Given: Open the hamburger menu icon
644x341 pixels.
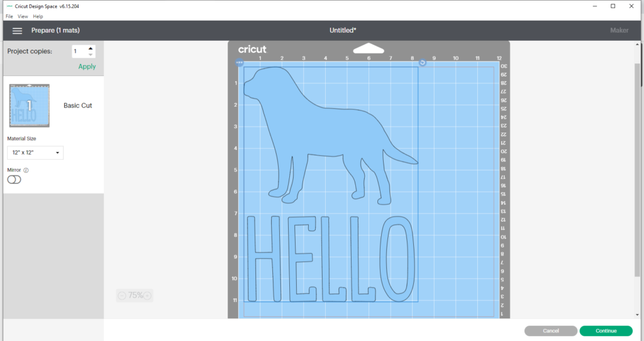Looking at the screenshot, I should coord(17,31).
